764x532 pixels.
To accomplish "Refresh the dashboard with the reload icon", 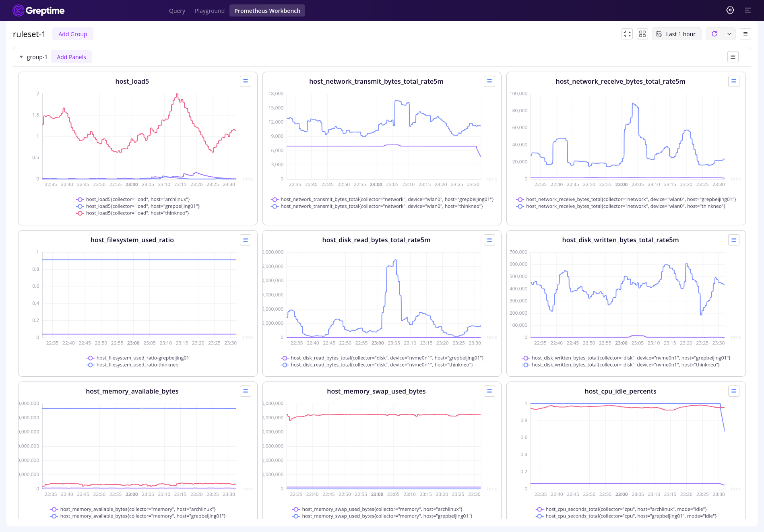I will coord(714,34).
